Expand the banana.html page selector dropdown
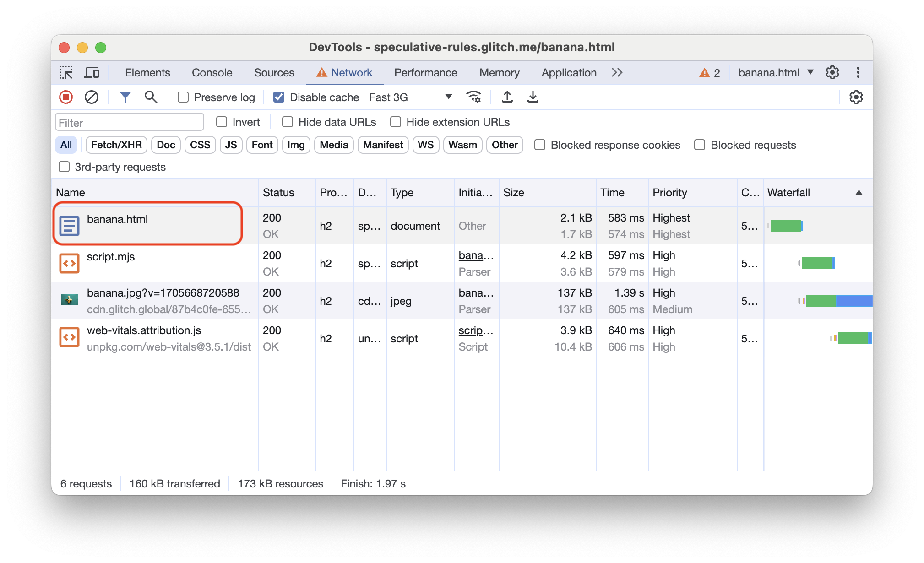Screen dimensions: 924x563 (811, 72)
